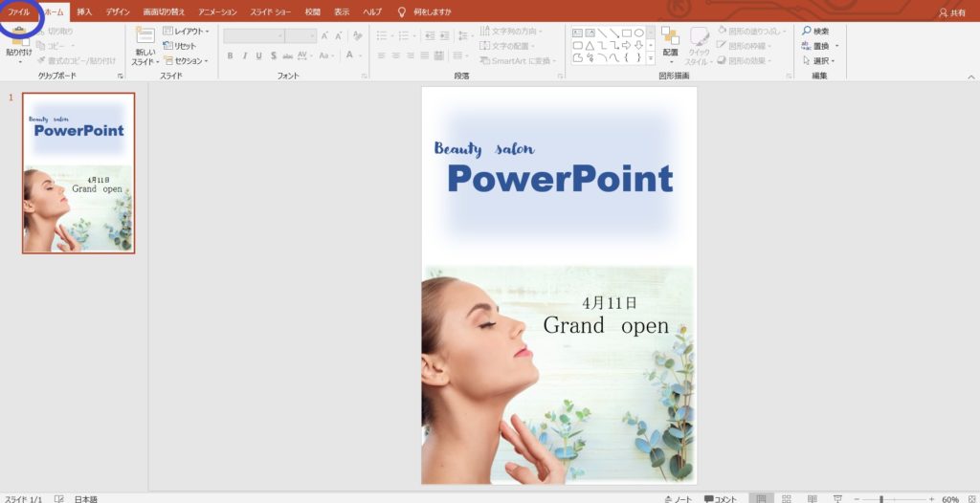Open the Select (選択) dropdown
The image size is (980, 503).
(819, 60)
